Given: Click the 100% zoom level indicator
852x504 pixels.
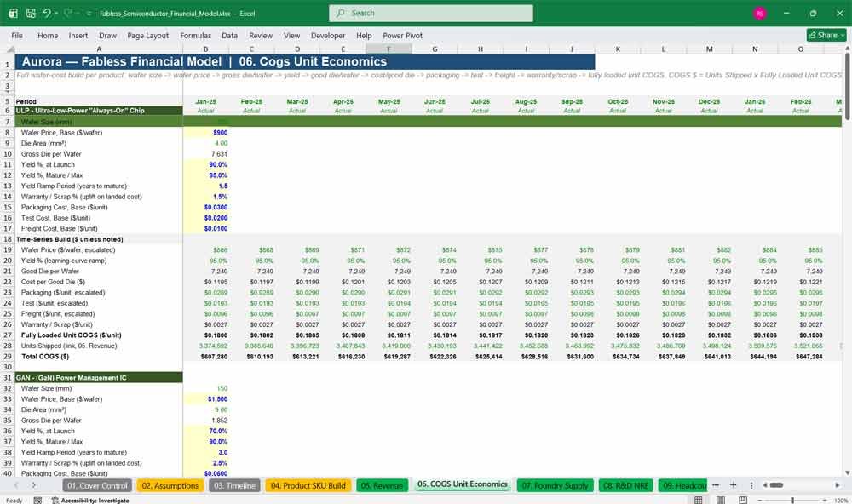Looking at the screenshot, I should click(x=841, y=501).
